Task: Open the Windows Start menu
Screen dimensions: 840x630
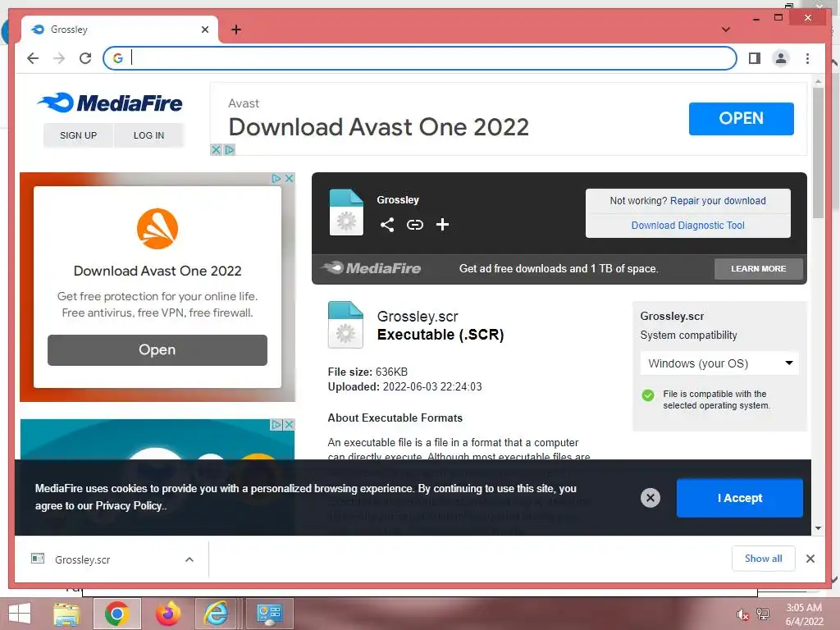Action: (x=20, y=614)
